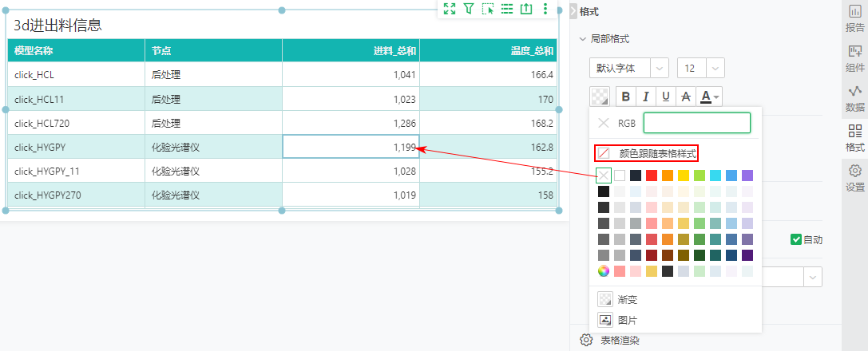The height and width of the screenshot is (351, 868).
Task: Open the 组件 sidebar tab
Action: 854,58
